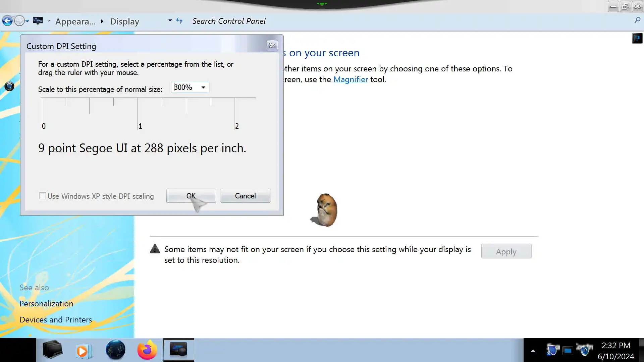Open Firefox from the taskbar
The height and width of the screenshot is (362, 644).
coord(147,350)
